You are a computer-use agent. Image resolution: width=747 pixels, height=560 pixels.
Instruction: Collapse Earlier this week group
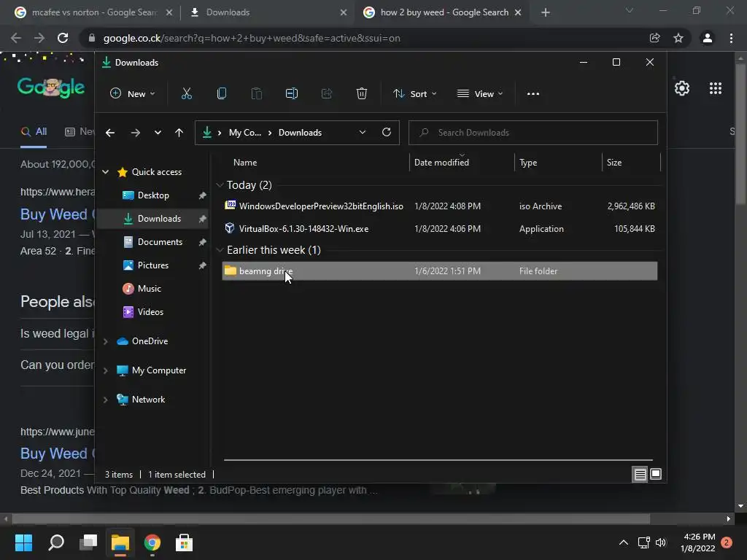coord(220,250)
